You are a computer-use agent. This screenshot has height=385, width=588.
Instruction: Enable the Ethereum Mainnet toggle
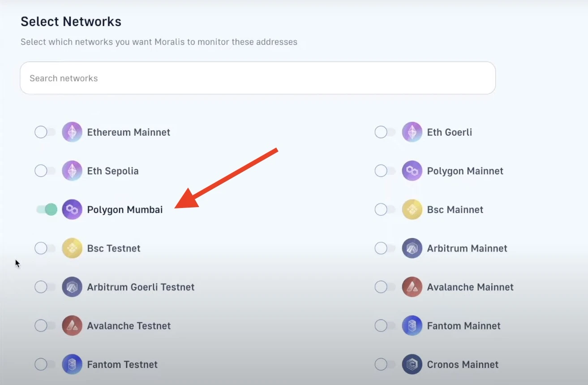click(x=45, y=132)
